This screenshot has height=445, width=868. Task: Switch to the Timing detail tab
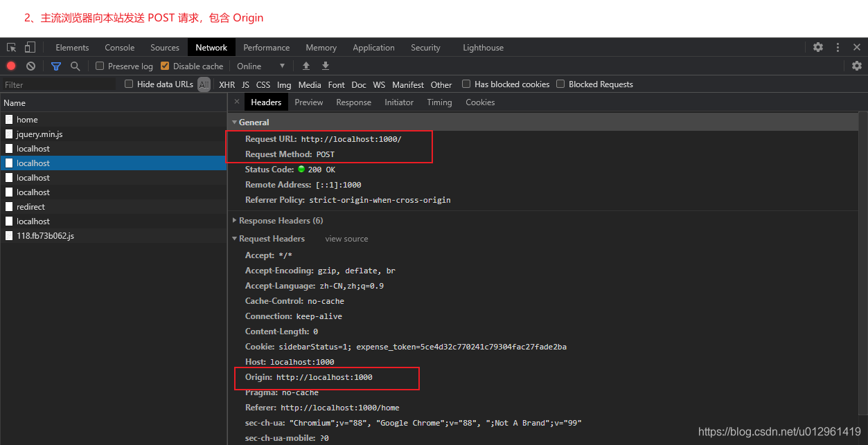pos(439,102)
